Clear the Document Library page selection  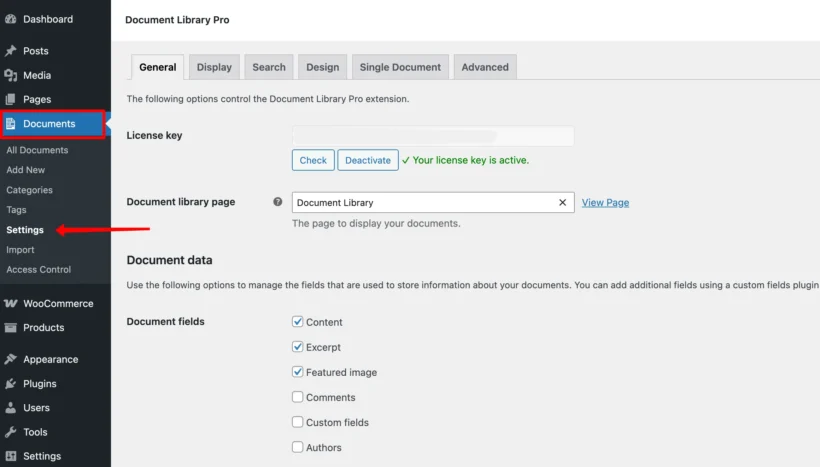(x=562, y=202)
